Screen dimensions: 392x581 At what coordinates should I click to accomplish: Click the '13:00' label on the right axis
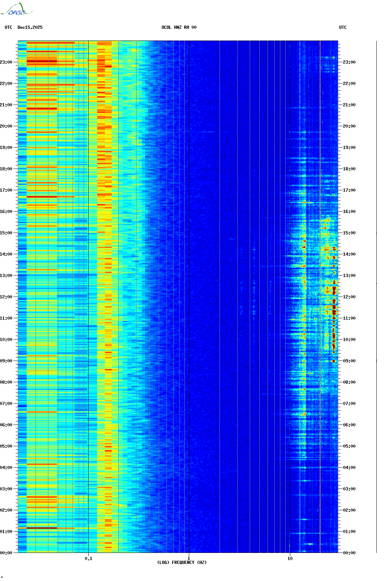click(x=349, y=276)
